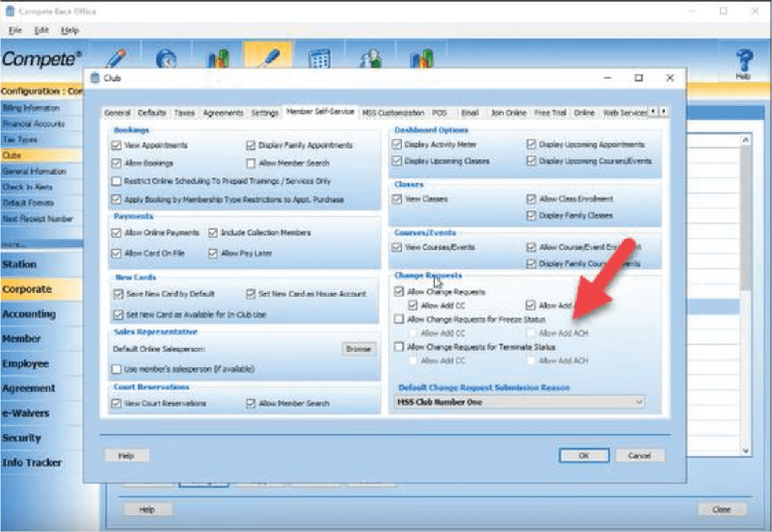Toggle View Appointments checkbox
The image size is (772, 532).
click(116, 145)
